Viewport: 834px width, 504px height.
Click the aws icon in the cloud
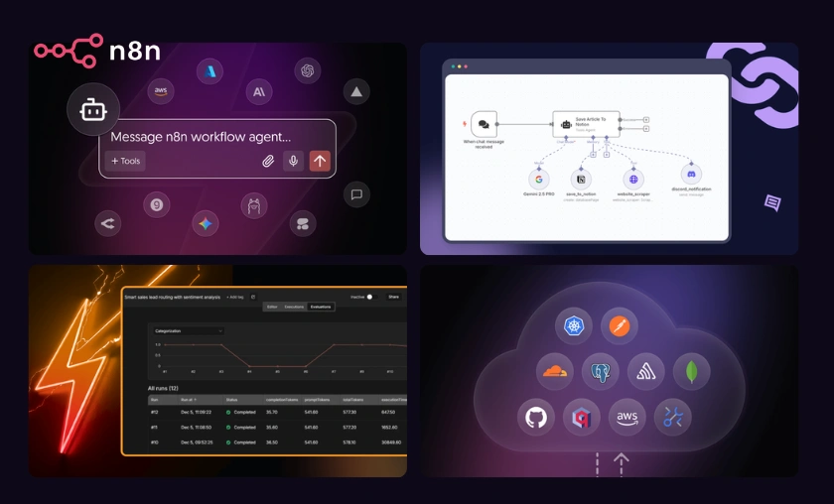(627, 418)
